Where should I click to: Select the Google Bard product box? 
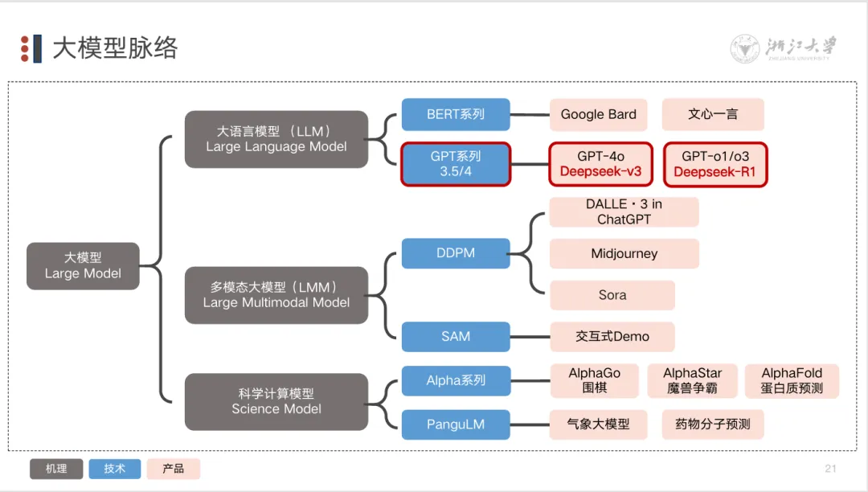[598, 114]
